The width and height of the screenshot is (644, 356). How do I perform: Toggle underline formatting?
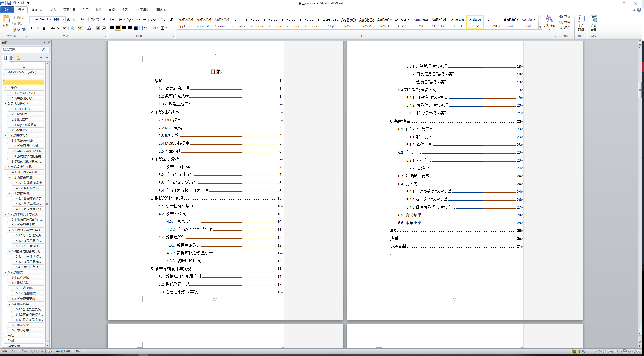tap(44, 28)
